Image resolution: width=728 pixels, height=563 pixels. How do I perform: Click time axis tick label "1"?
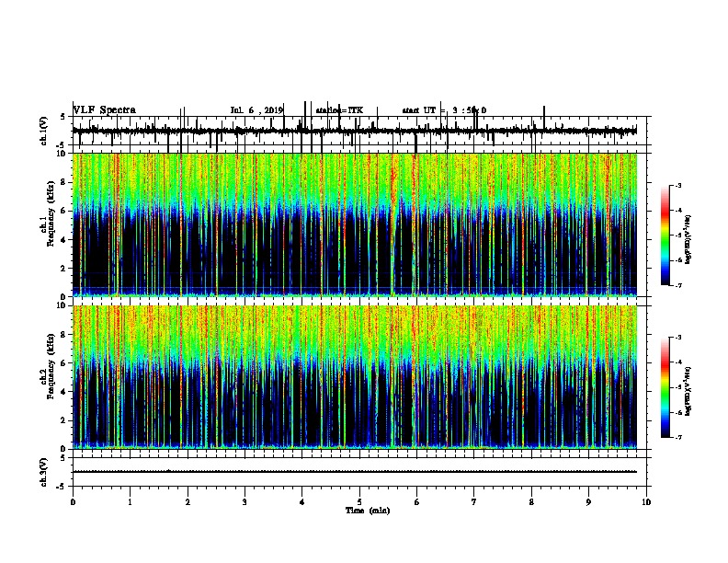coord(131,502)
